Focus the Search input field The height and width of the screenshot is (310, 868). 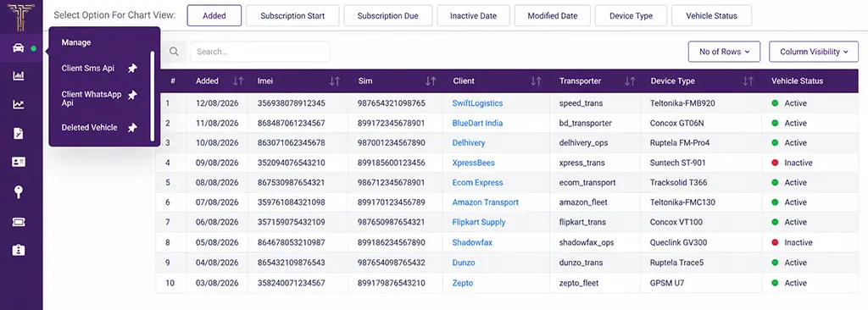(260, 52)
